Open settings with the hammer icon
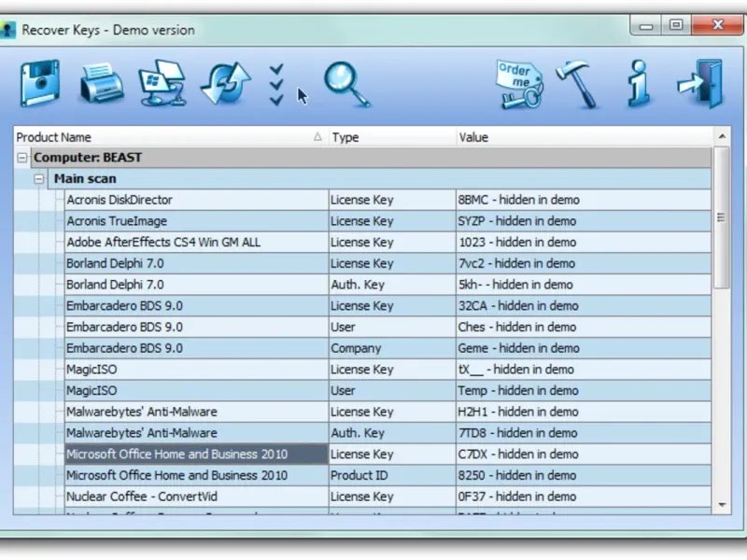Image resolution: width=747 pixels, height=560 pixels. (x=578, y=84)
